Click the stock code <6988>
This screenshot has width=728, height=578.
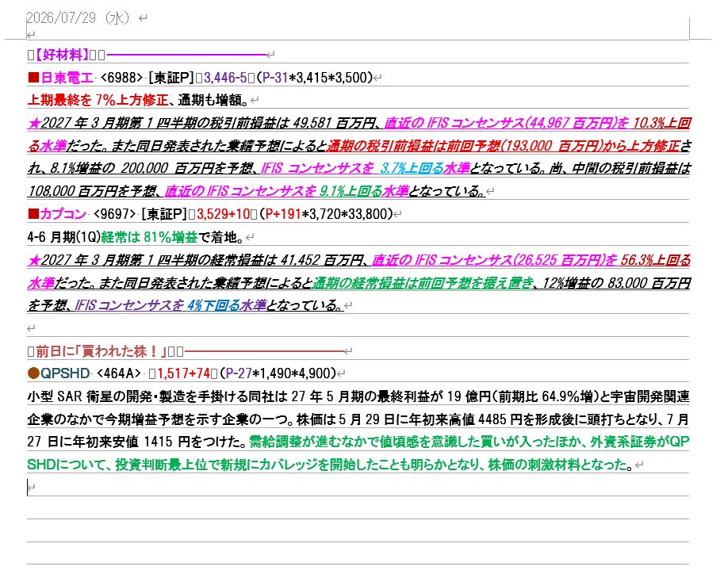[x=121, y=78]
